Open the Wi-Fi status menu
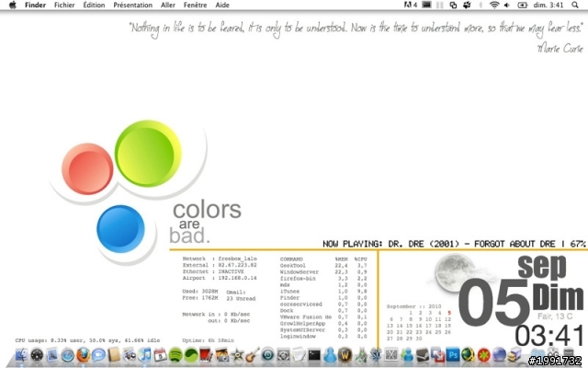The height and width of the screenshot is (368, 588). (493, 5)
